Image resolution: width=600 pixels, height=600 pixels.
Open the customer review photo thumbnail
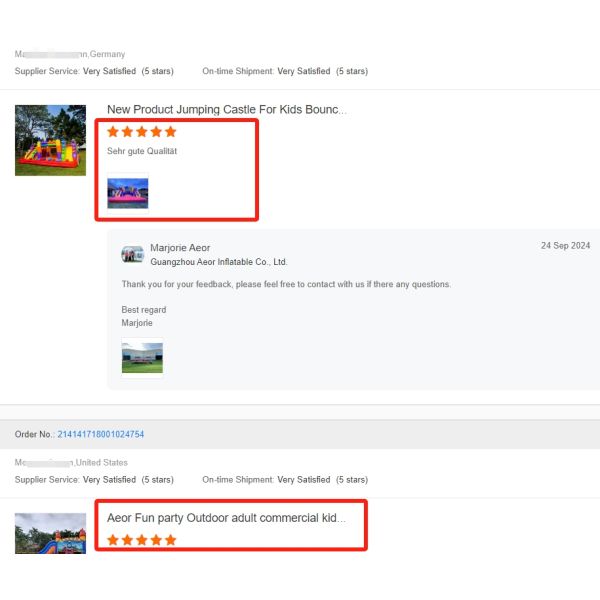tap(127, 194)
